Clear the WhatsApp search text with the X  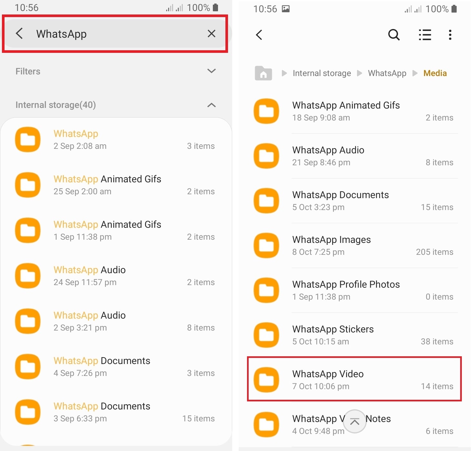click(x=212, y=34)
